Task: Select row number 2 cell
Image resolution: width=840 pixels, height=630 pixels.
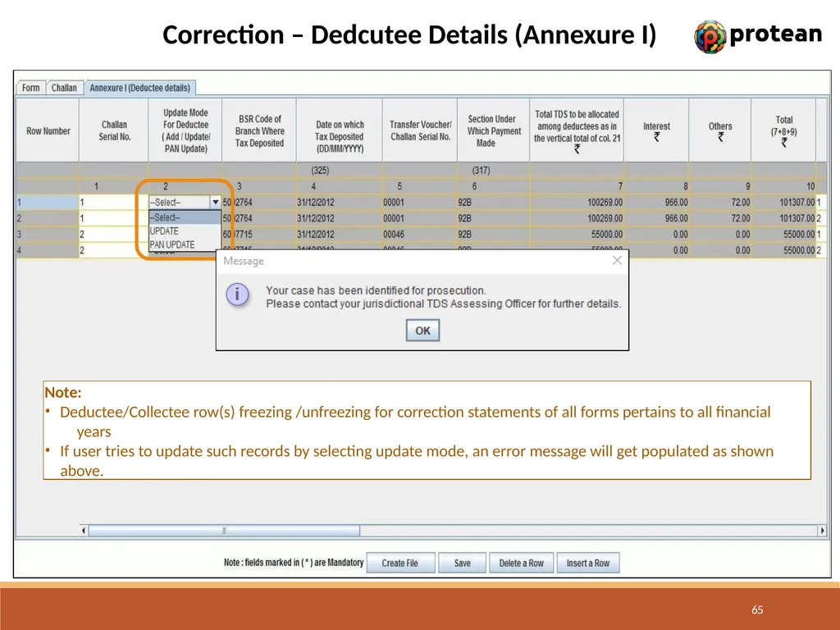Action: 48,218
